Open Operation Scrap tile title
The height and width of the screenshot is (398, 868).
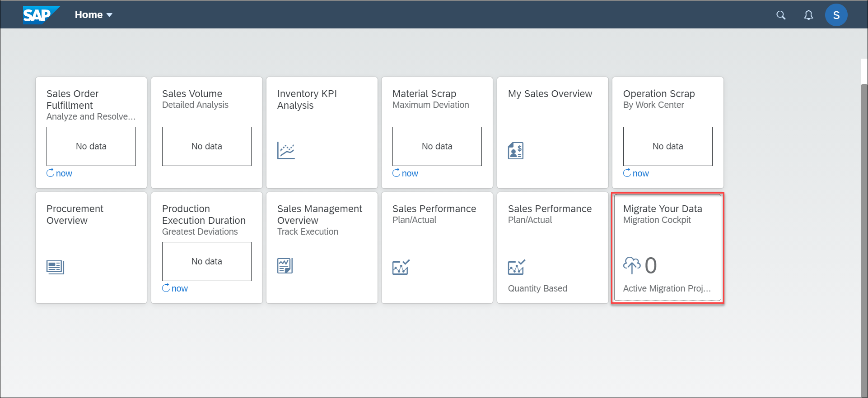[659, 93]
